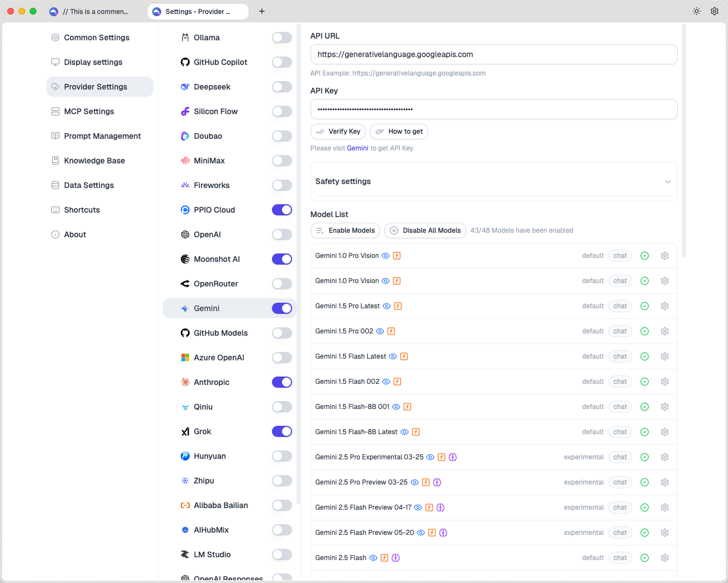Click the eye icon beside Gemini 2.5 Flash

point(373,558)
